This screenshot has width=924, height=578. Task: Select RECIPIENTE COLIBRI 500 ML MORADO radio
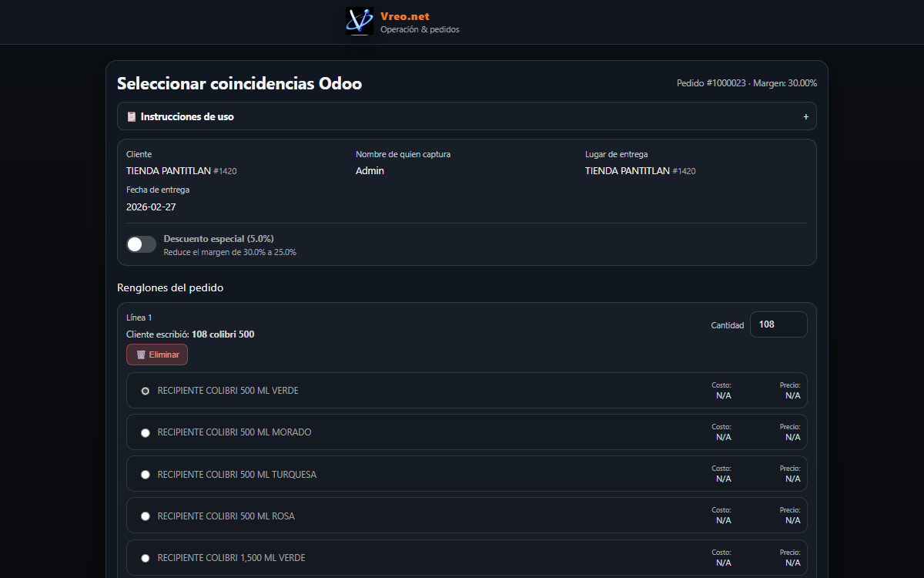146,432
